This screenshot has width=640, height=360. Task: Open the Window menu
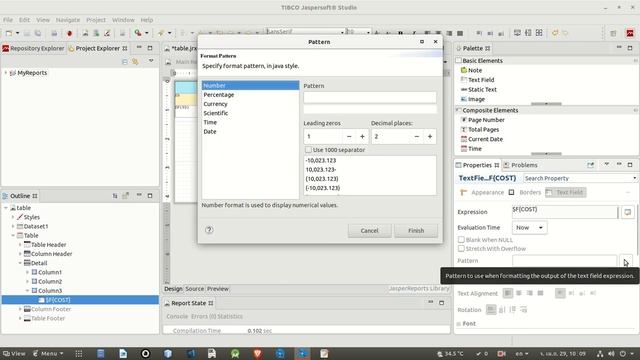(123, 20)
